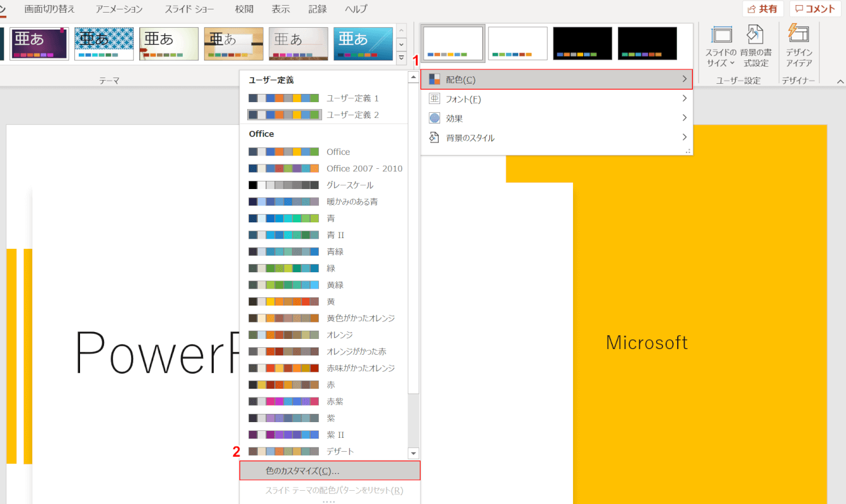
Task: Select 赤味がかったオレンジ color scheme
Action: pos(324,368)
